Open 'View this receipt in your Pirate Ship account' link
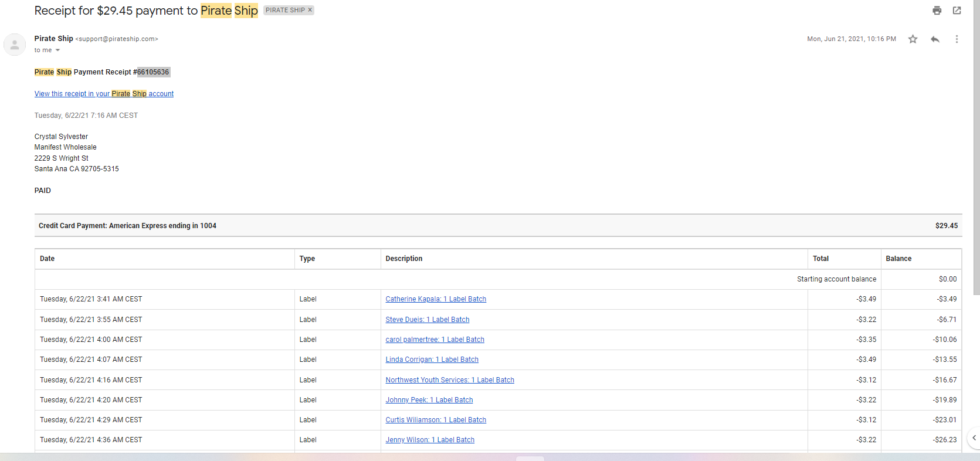Image resolution: width=980 pixels, height=461 pixels. [x=104, y=94]
